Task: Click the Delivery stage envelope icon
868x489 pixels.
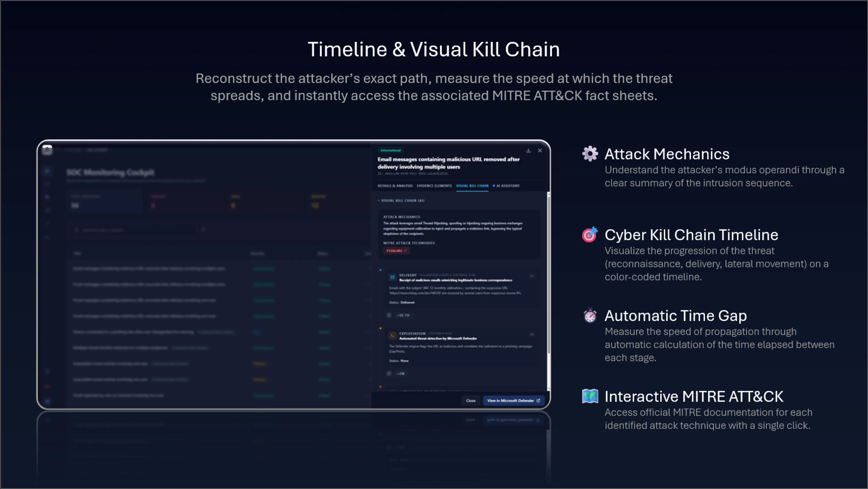Action: pos(393,277)
